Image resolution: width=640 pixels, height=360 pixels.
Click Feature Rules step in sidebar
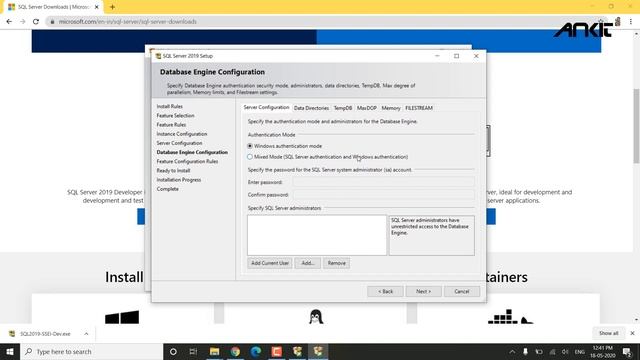(x=171, y=124)
